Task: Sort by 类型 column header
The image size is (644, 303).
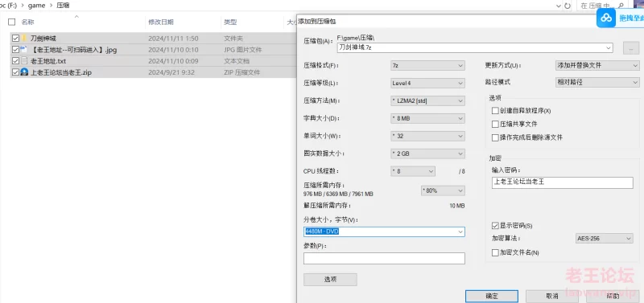Action: tap(230, 23)
